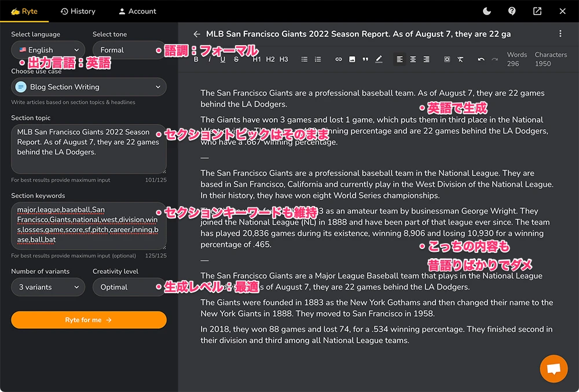The image size is (579, 392).
Task: Underline the selected text
Action: [x=223, y=60]
